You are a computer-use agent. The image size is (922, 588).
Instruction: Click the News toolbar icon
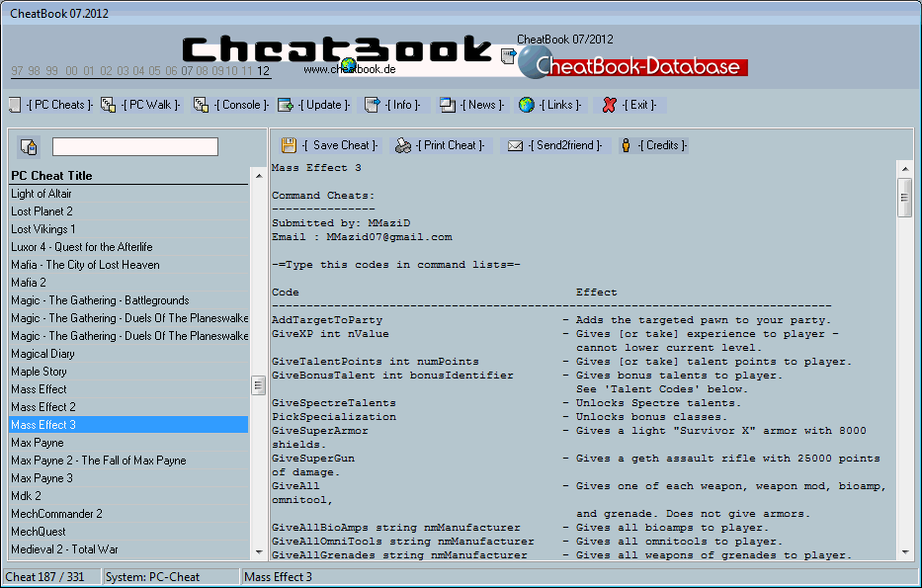[x=448, y=106]
